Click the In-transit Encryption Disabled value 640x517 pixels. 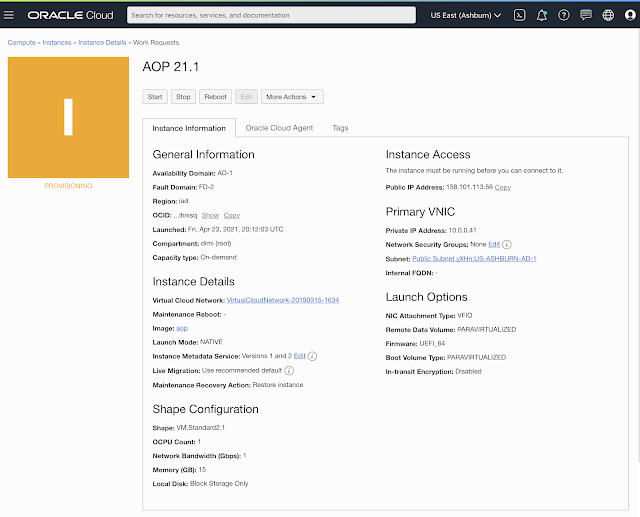(468, 371)
